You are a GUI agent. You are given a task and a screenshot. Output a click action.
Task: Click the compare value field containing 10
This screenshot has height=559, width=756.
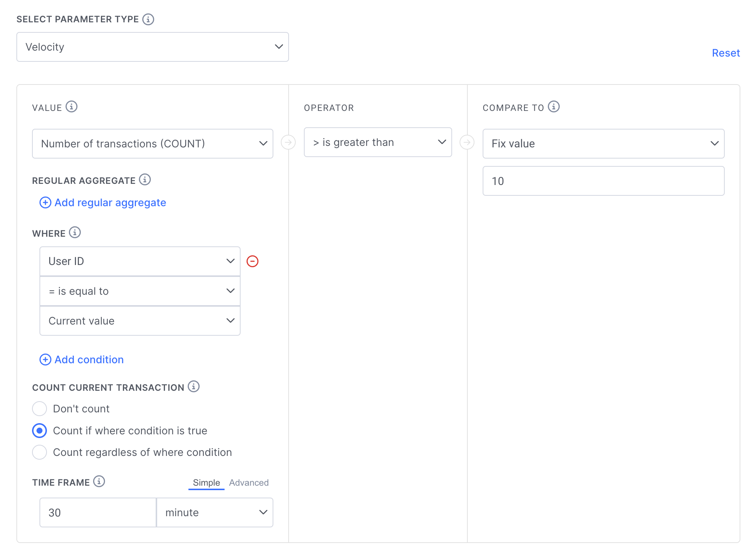[x=604, y=181]
